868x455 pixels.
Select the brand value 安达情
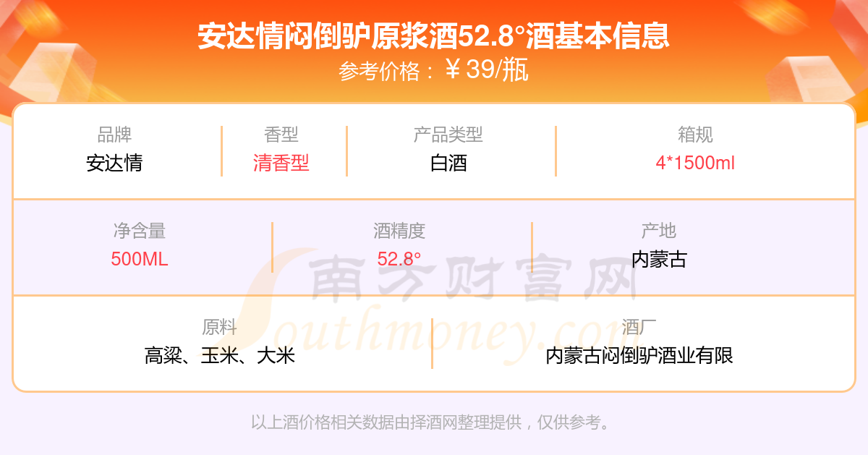coord(114,163)
